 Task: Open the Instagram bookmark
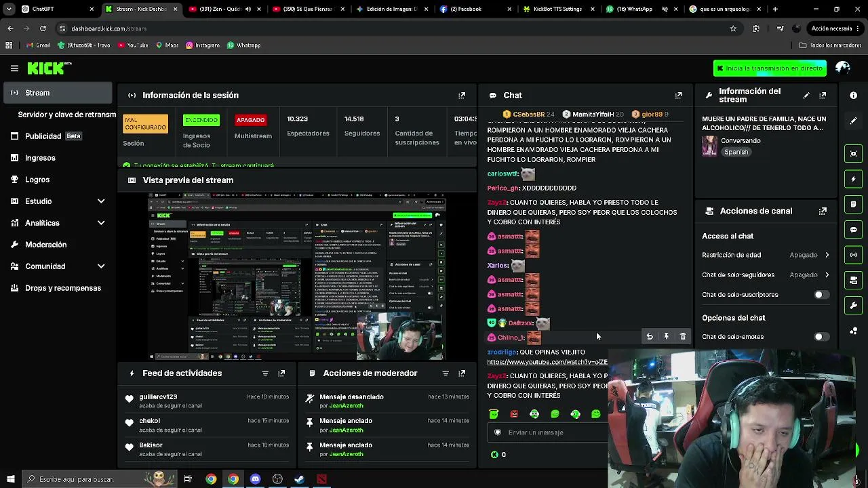[202, 45]
